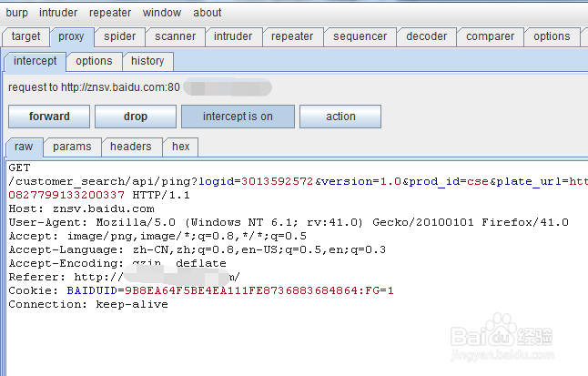588x376 pixels.
Task: Go to the decoder tab
Action: point(426,36)
